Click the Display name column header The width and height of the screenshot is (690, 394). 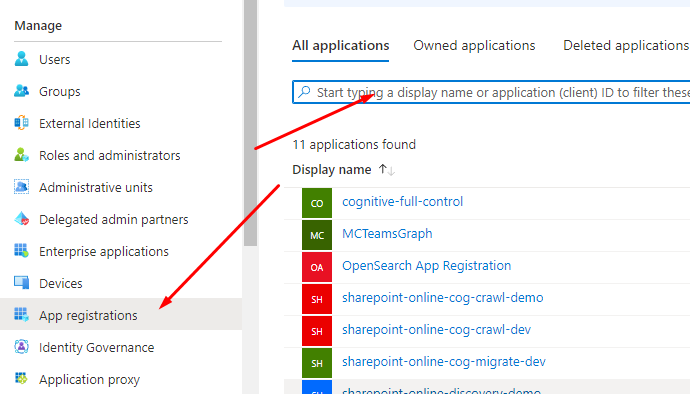[x=332, y=170]
